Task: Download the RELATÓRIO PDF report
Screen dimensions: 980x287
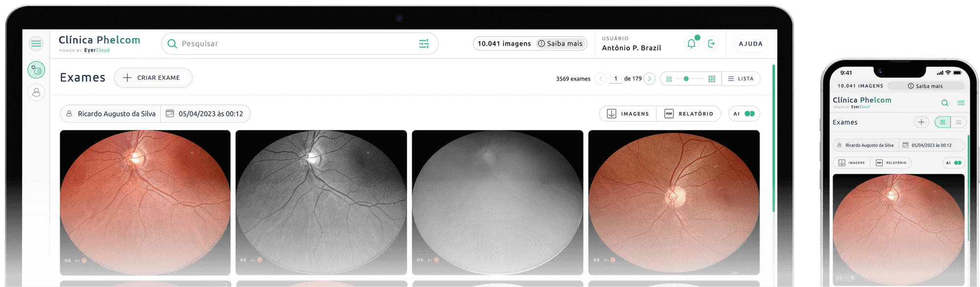Action: click(689, 114)
